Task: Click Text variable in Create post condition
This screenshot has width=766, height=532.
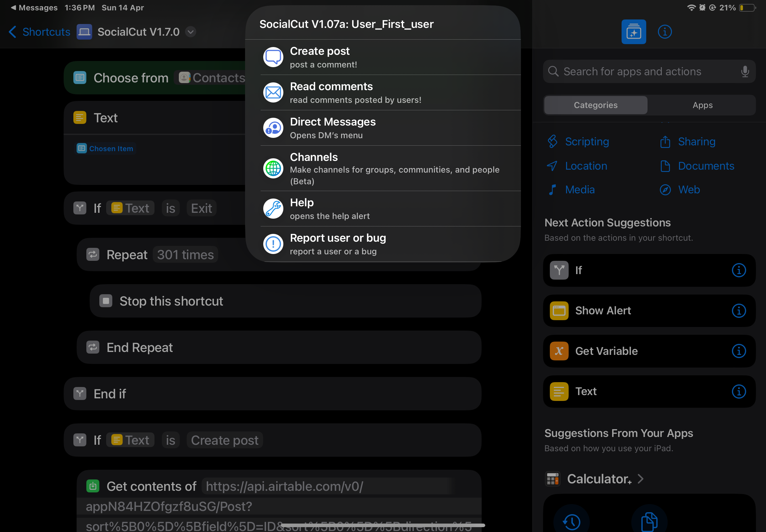Action: [x=130, y=440]
